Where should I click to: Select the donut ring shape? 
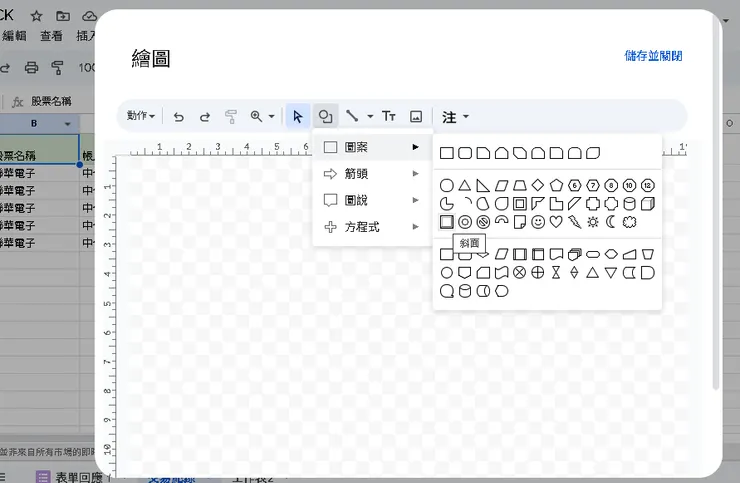point(465,222)
